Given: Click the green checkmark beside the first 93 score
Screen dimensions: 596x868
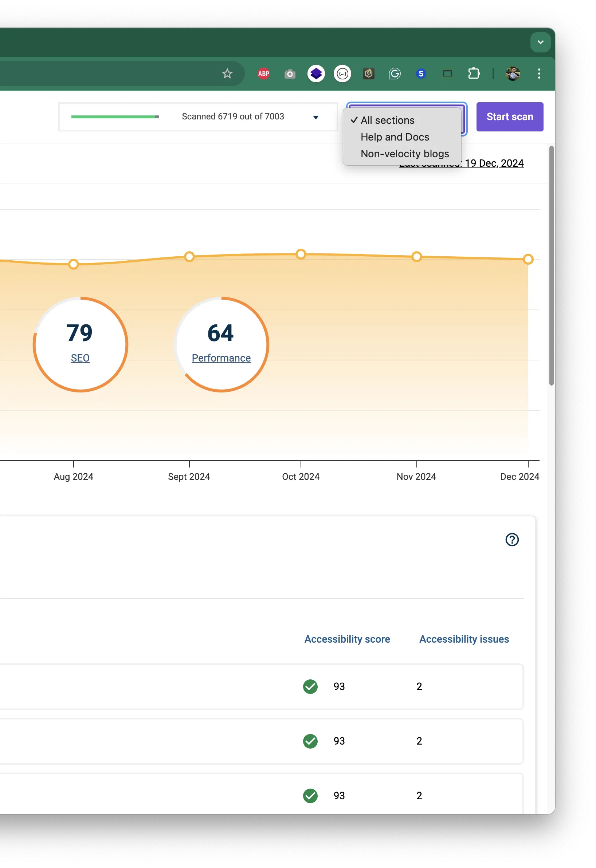Looking at the screenshot, I should click(x=310, y=686).
